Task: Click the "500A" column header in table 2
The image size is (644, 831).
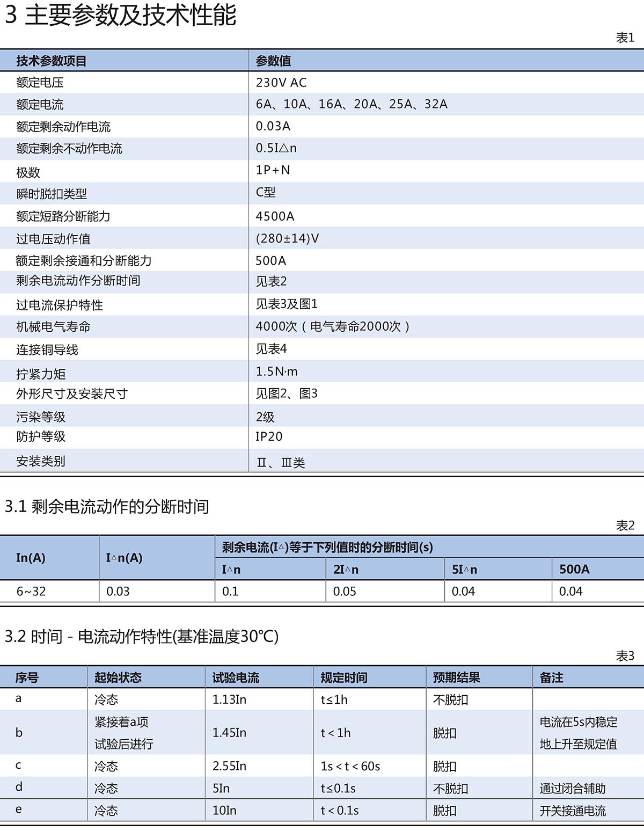Action: pyautogui.click(x=574, y=570)
